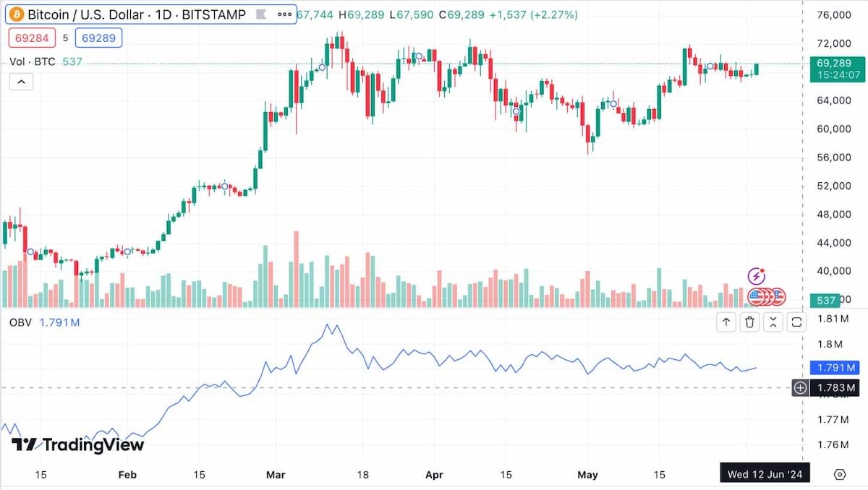Select the BITSTAMP exchange label
This screenshot has height=490, width=868.
216,14
